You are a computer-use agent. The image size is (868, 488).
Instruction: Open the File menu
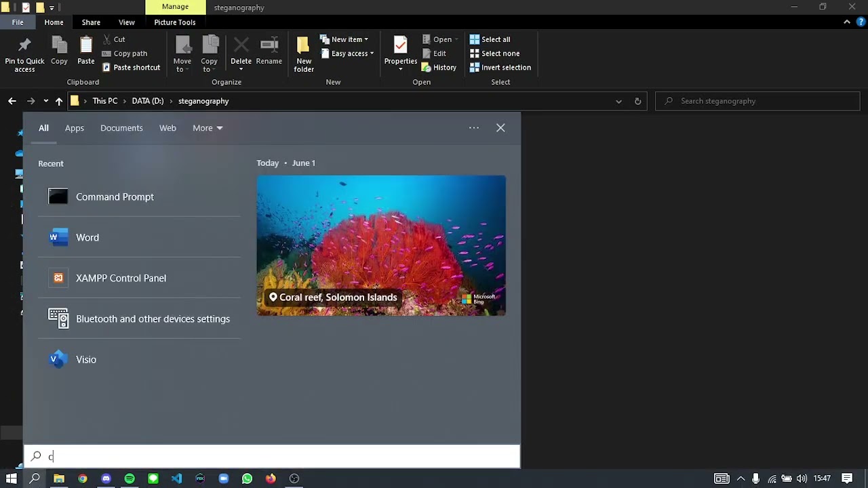point(18,22)
